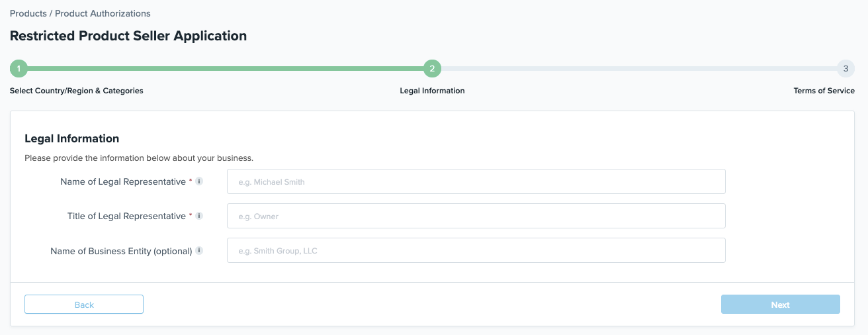
Task: Navigate to Product Authorizations breadcrumb
Action: (103, 13)
